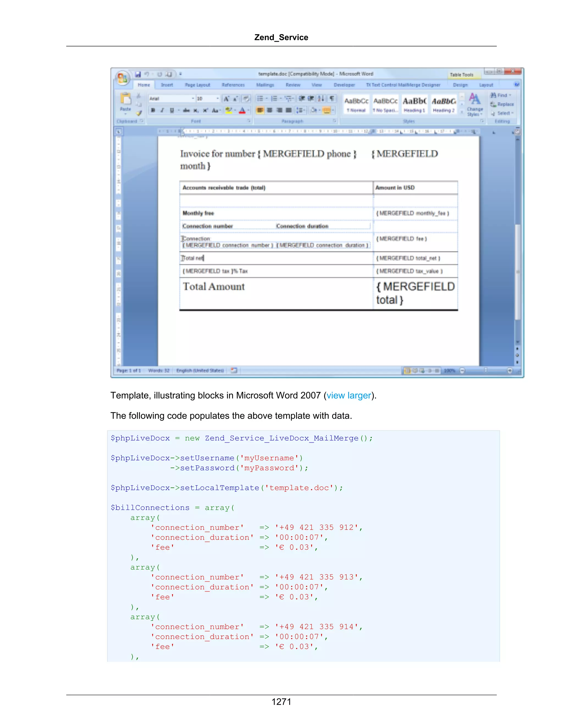This screenshot has width=563, height=728.
Task: Click the Find button
Action: (500, 95)
